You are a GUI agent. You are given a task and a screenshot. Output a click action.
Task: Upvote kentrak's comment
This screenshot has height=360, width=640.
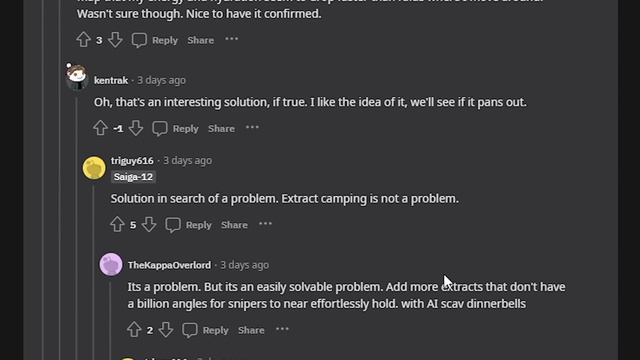pos(100,128)
